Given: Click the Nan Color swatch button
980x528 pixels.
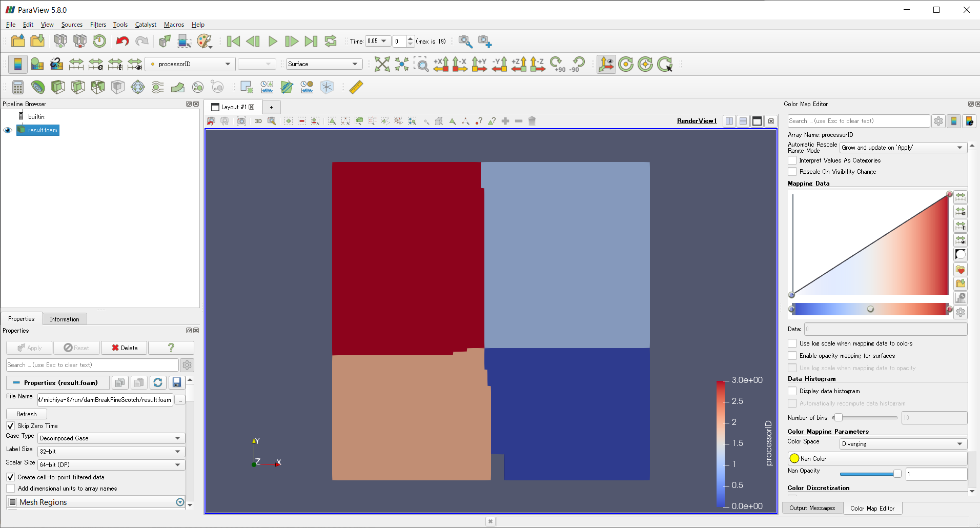Looking at the screenshot, I should (x=877, y=459).
